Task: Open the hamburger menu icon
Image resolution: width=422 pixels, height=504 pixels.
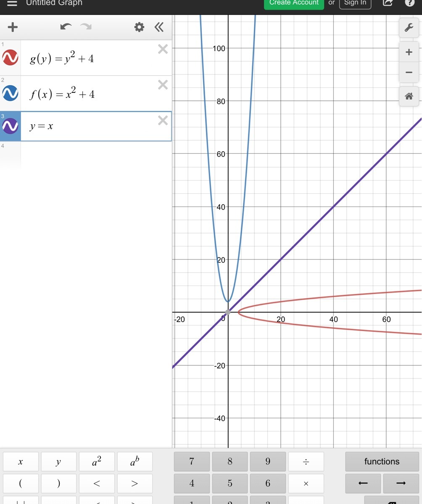Action: (x=12, y=3)
